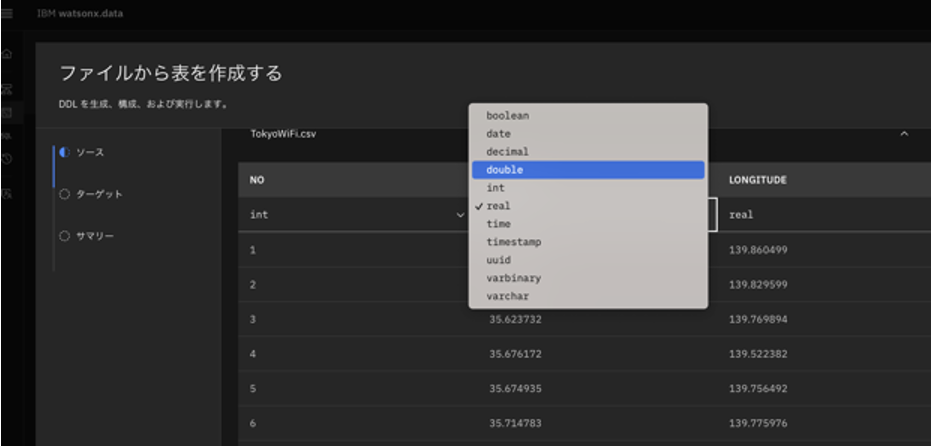This screenshot has height=446, width=932.
Task: Click cell value 139.829599
Action: pos(758,284)
